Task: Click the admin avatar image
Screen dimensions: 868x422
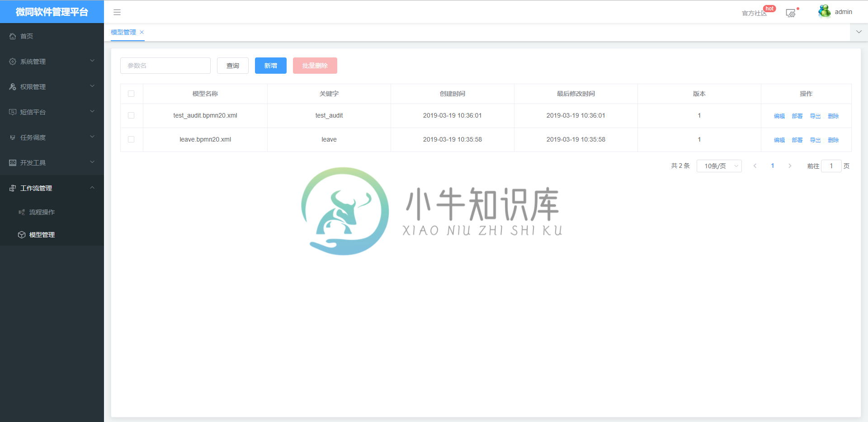Action: 825,11
